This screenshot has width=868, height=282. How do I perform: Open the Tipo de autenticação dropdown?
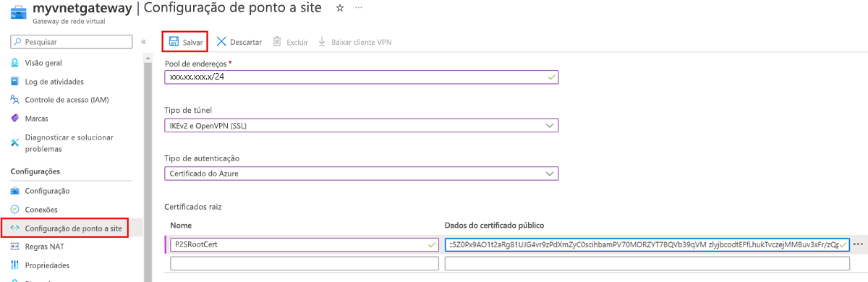[362, 174]
